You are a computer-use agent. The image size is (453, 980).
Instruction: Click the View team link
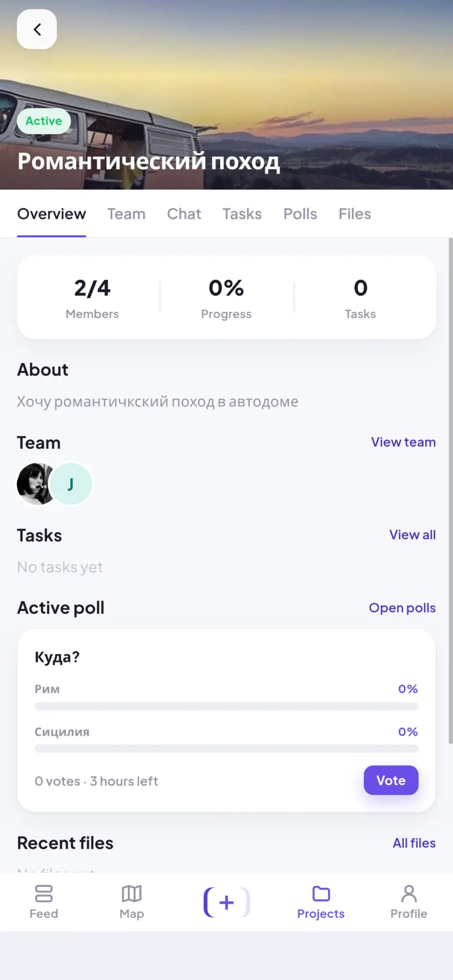(x=403, y=442)
